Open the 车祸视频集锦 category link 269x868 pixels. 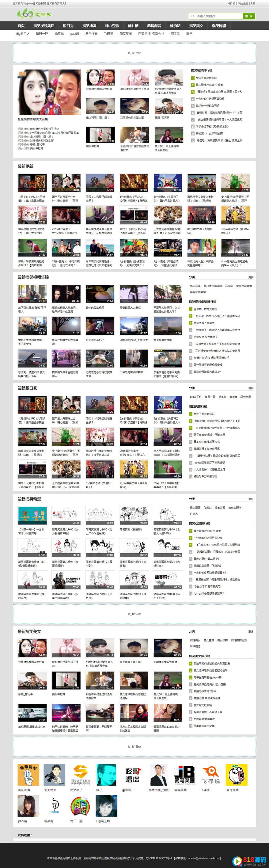pyautogui.click(x=197, y=292)
